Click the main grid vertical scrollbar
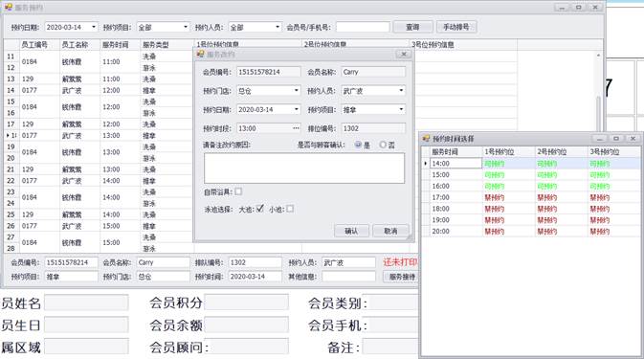This screenshot has height=359, width=644. pos(598,151)
